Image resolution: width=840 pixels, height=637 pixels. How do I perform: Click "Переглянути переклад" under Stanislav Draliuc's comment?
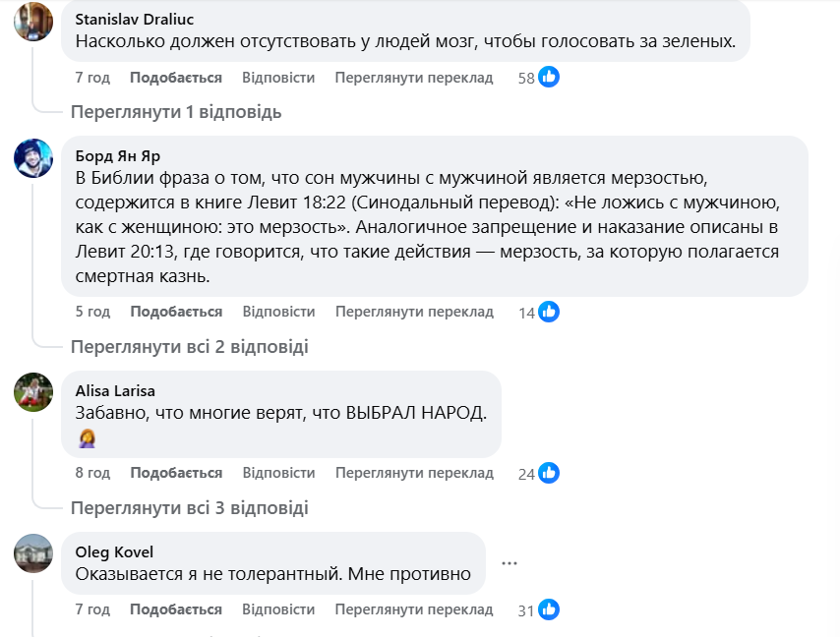(x=414, y=78)
